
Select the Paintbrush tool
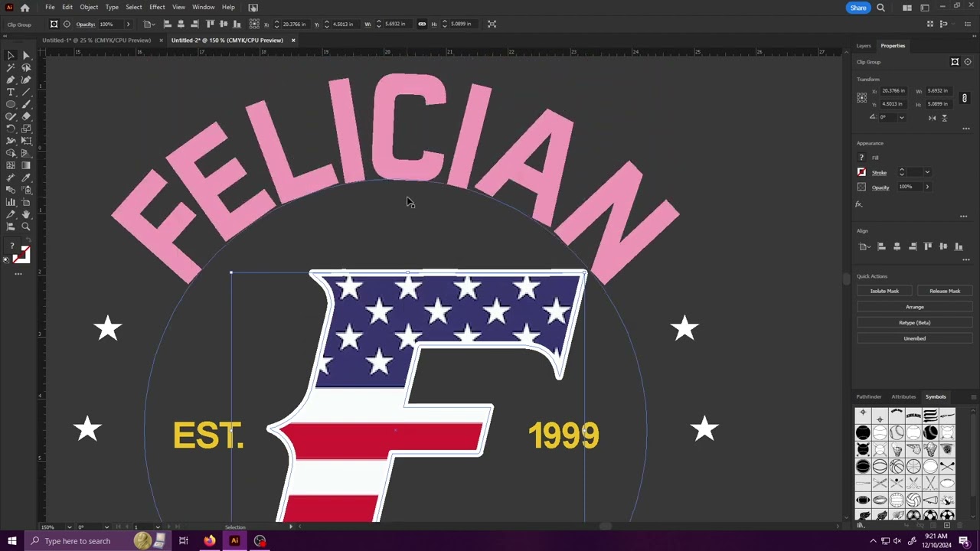(26, 104)
